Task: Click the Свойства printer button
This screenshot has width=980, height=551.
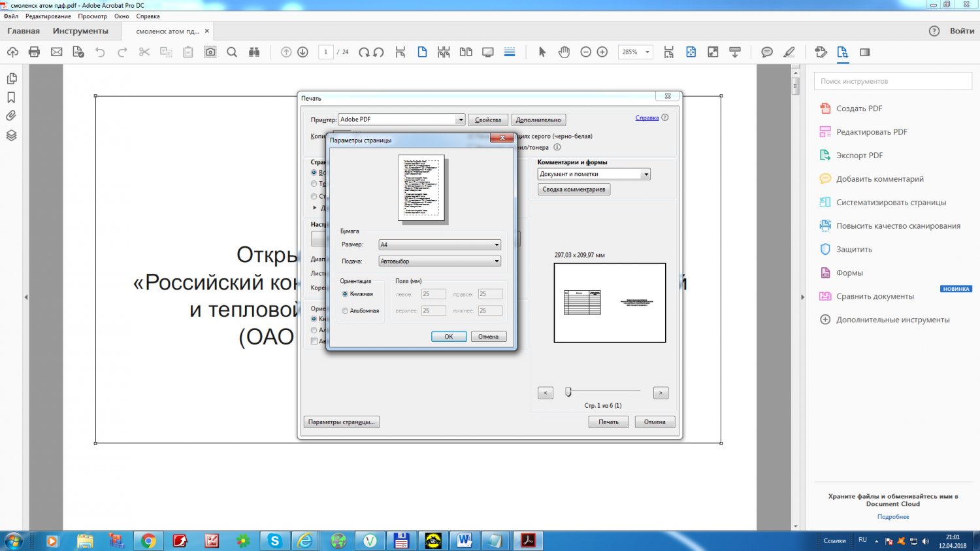Action: 488,120
